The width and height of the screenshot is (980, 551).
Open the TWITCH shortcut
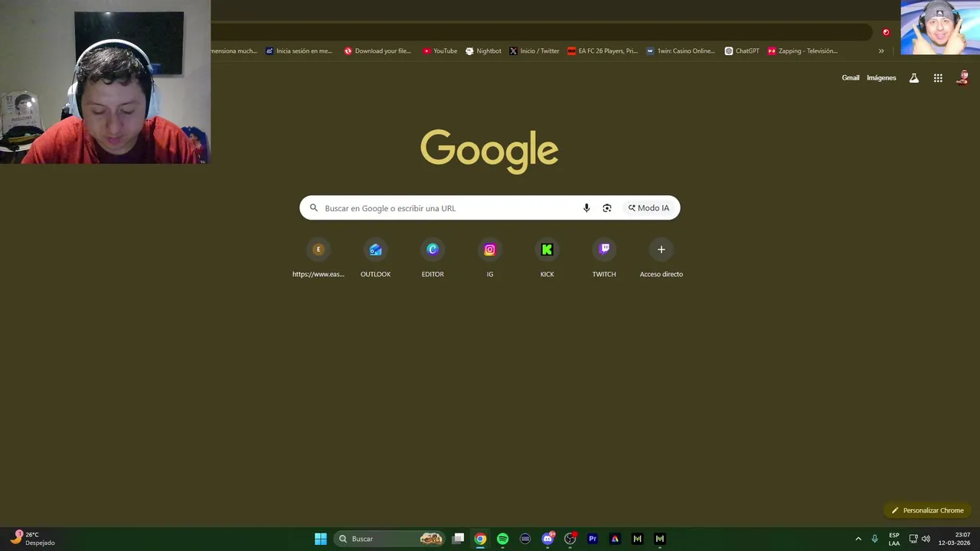604,259
